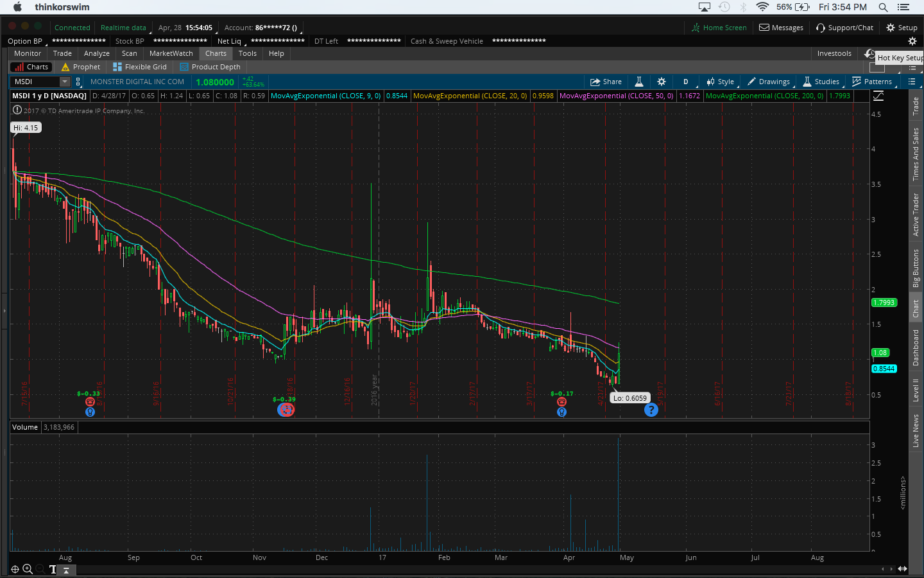This screenshot has width=924, height=578.
Task: Switch to the MarketWatch tab
Action: [171, 53]
